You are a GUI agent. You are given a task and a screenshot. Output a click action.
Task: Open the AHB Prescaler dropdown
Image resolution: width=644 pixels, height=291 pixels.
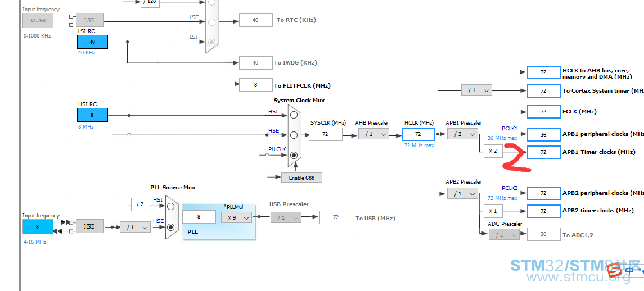(x=373, y=134)
